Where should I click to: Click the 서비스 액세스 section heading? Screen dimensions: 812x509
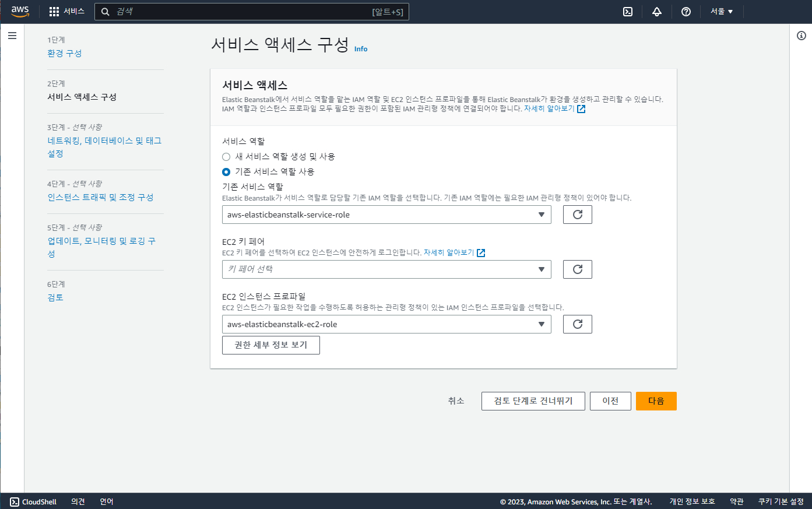click(255, 85)
